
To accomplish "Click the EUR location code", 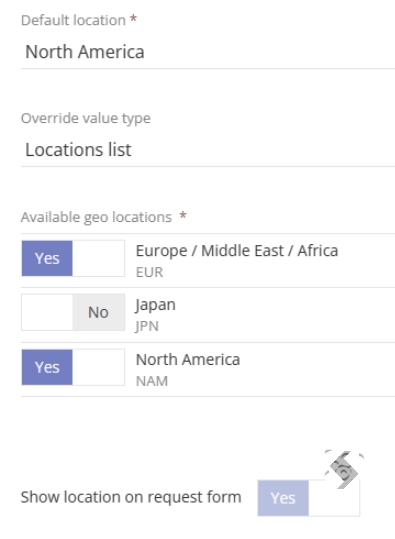I will [x=150, y=272].
